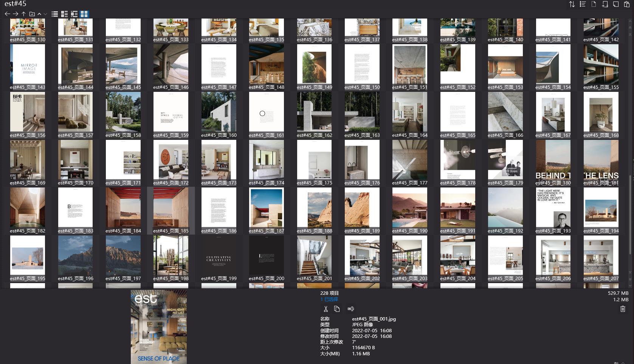Switch to the two-column tiles view mode

pos(65,14)
